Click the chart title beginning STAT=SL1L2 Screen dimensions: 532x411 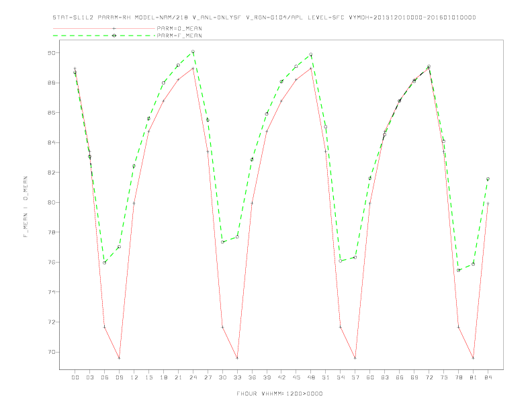[x=264, y=17]
